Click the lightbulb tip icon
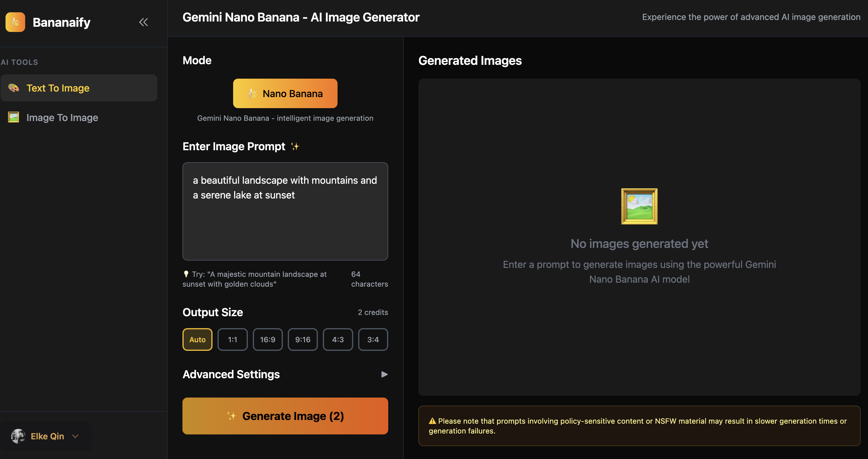This screenshot has height=459, width=868. click(x=186, y=274)
